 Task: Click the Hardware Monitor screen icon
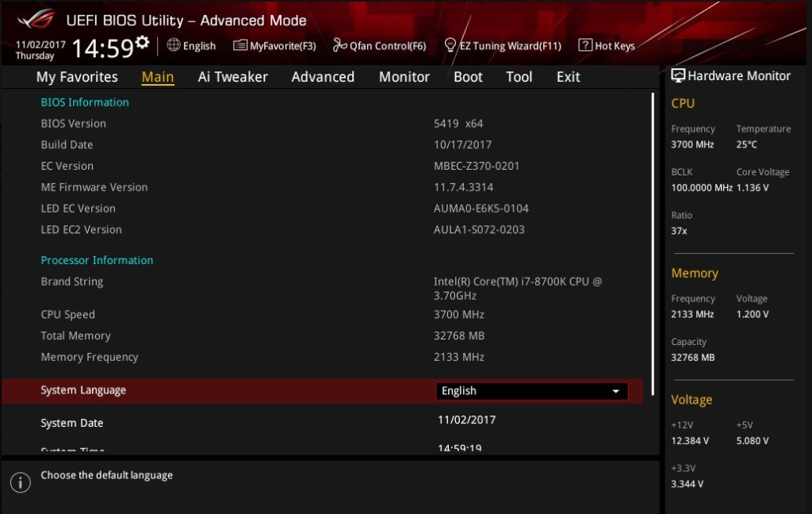(678, 75)
